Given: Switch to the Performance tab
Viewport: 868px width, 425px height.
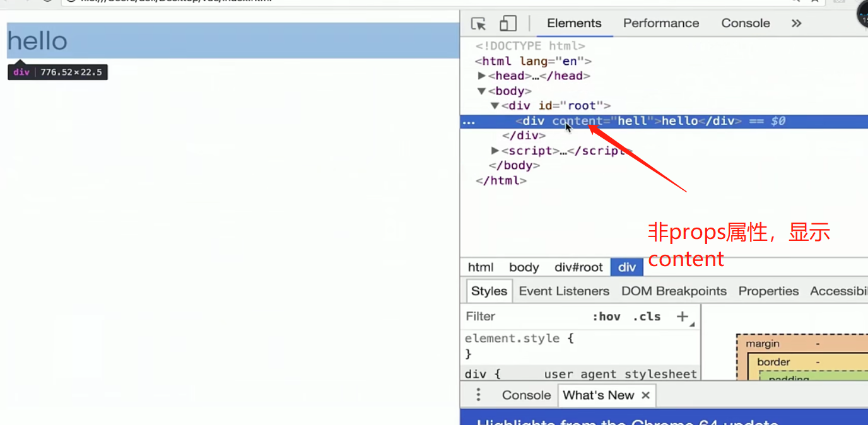Looking at the screenshot, I should (x=661, y=23).
